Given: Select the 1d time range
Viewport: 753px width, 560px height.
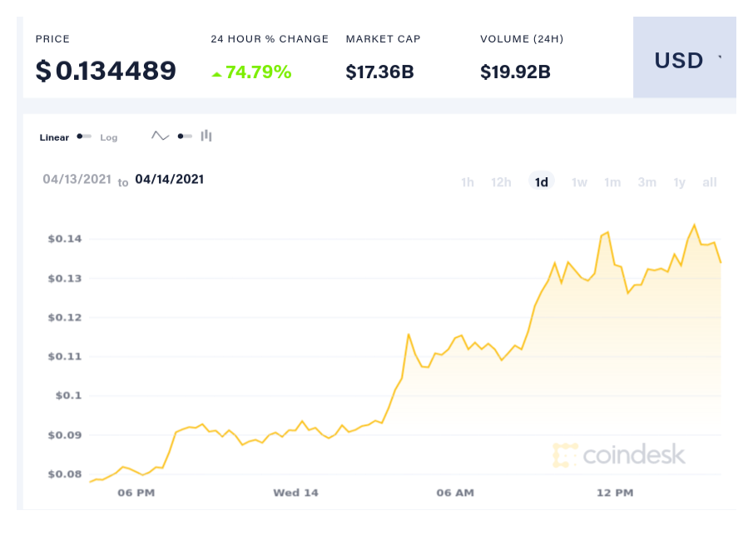Looking at the screenshot, I should coord(542,182).
